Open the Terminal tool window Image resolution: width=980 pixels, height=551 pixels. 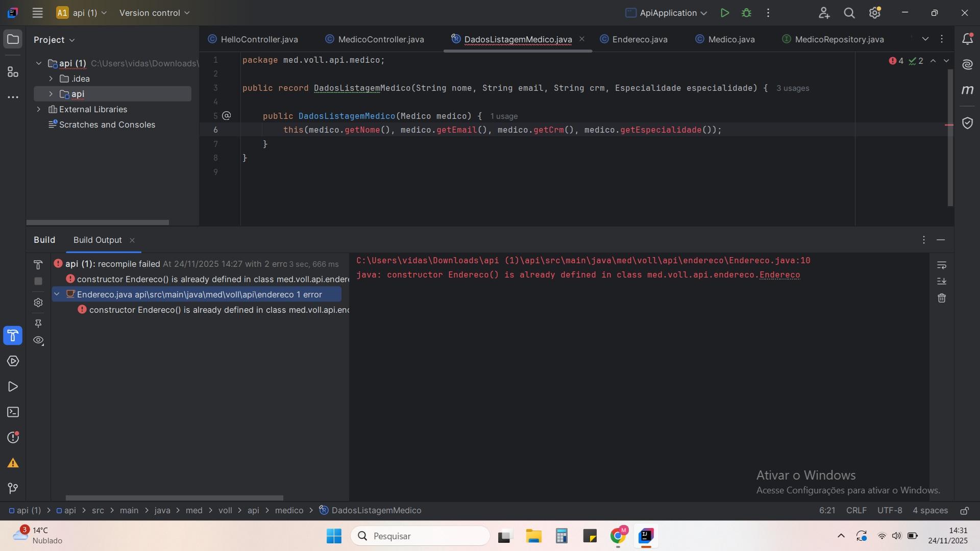point(13,412)
